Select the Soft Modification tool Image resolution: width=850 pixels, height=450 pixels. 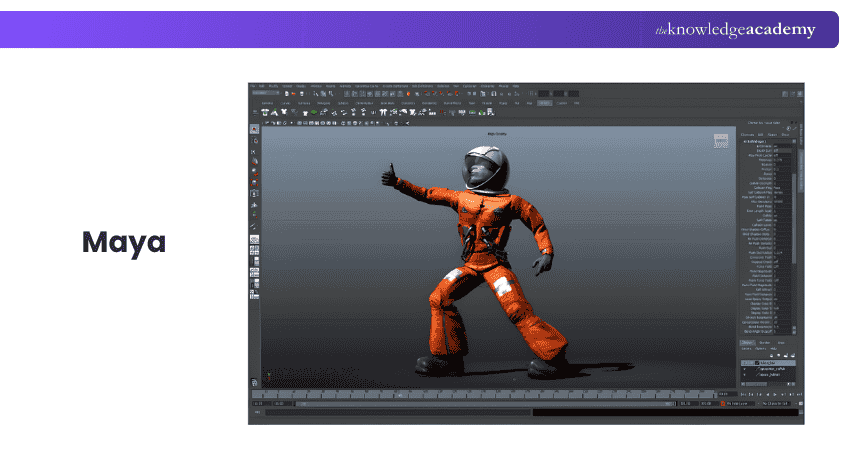(254, 205)
